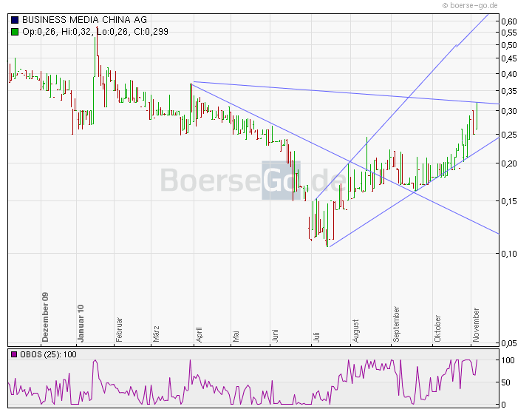Click the 0 mark on OBOS axis
This screenshot has width=532, height=415.
(503, 405)
